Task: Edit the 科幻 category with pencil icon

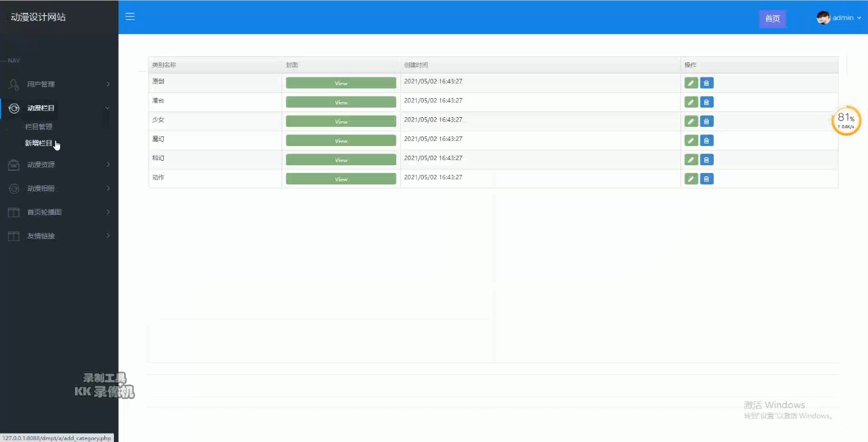Action: [691, 160]
